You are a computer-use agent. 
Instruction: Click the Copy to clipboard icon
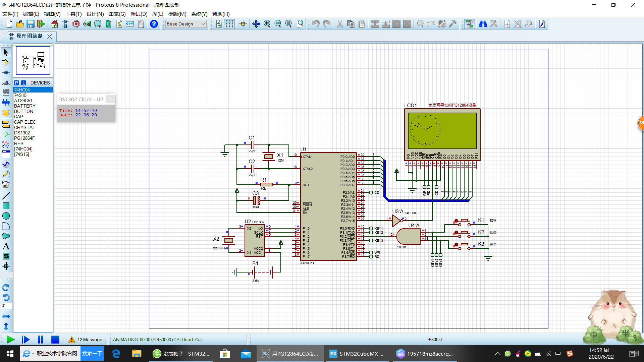(351, 24)
